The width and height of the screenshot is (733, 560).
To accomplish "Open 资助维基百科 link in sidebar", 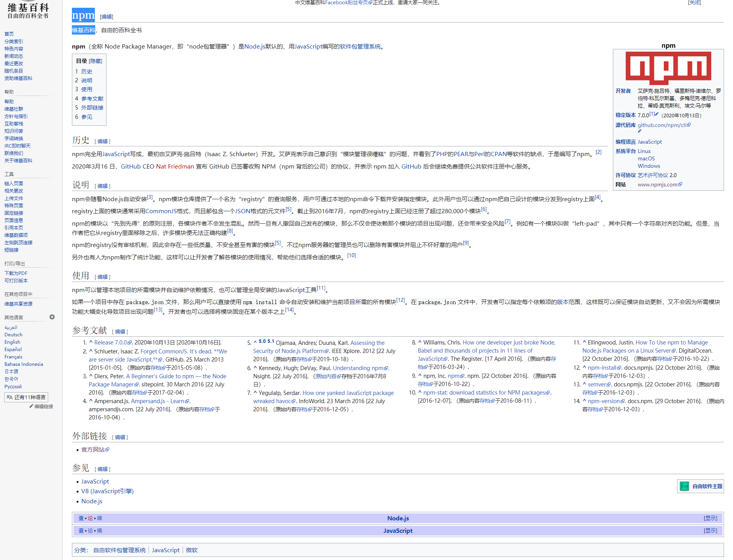I will [18, 78].
